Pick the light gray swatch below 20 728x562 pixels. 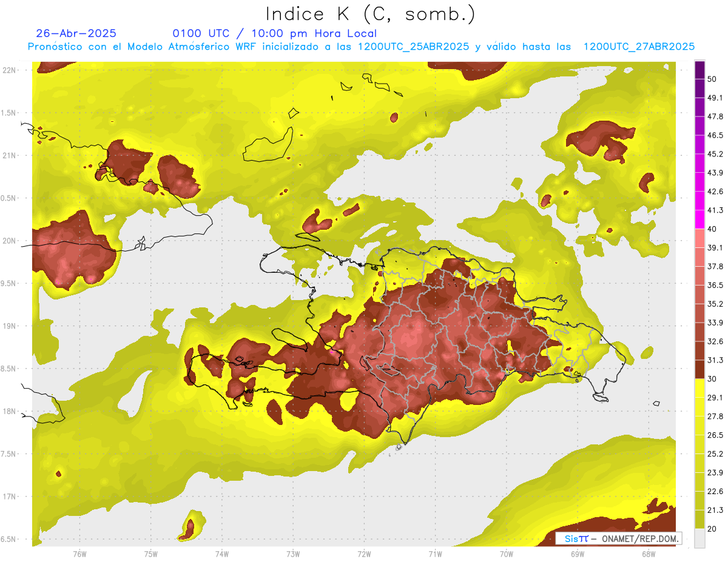pyautogui.click(x=699, y=538)
